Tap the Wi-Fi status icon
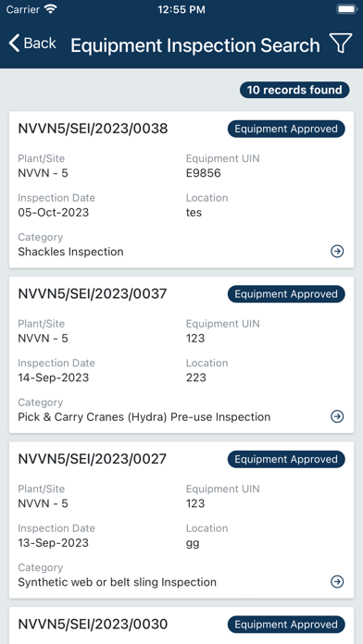Screen dimensions: 363x644 click(51, 9)
